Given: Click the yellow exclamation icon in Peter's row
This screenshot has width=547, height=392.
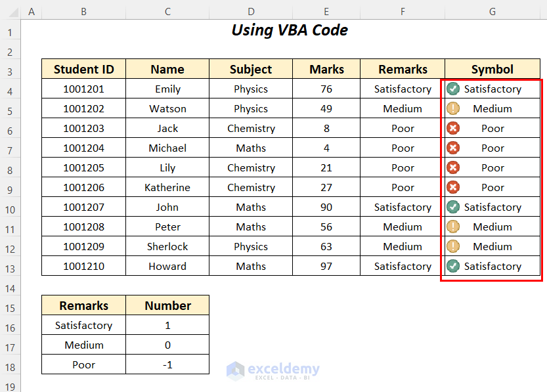Looking at the screenshot, I should tap(453, 227).
